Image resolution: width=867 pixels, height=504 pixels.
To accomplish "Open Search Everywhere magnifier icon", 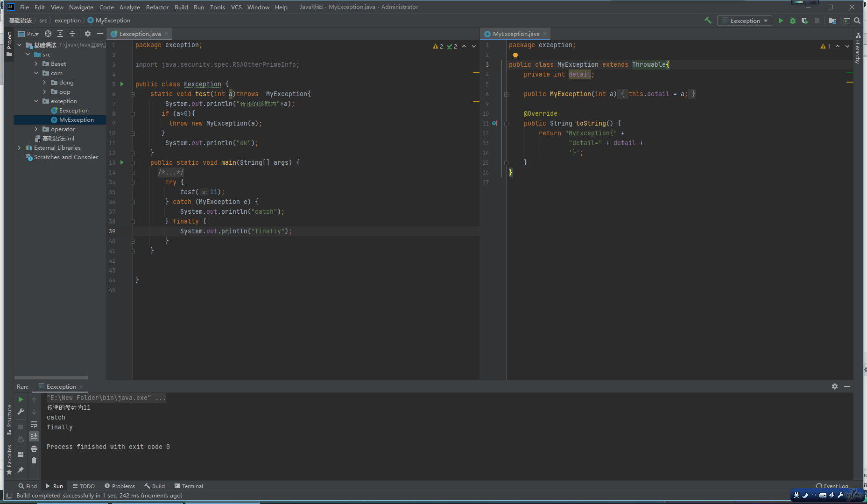I will click(857, 21).
